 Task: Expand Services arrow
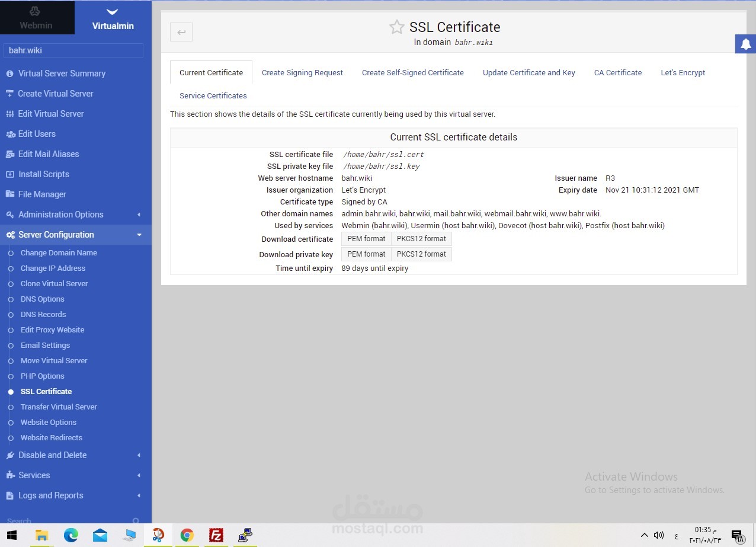pyautogui.click(x=139, y=475)
